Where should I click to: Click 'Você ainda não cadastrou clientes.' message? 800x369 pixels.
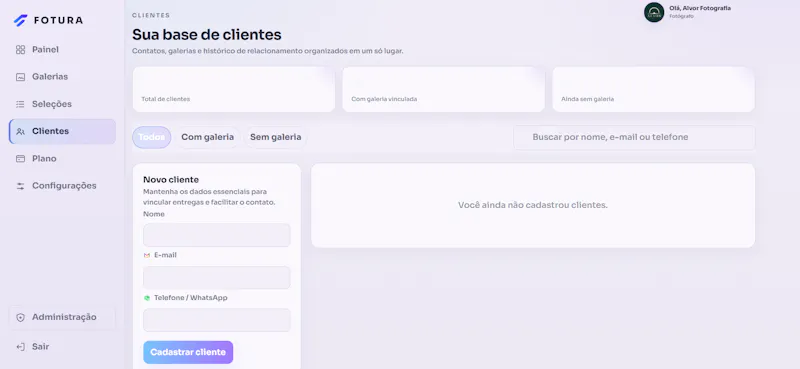533,205
